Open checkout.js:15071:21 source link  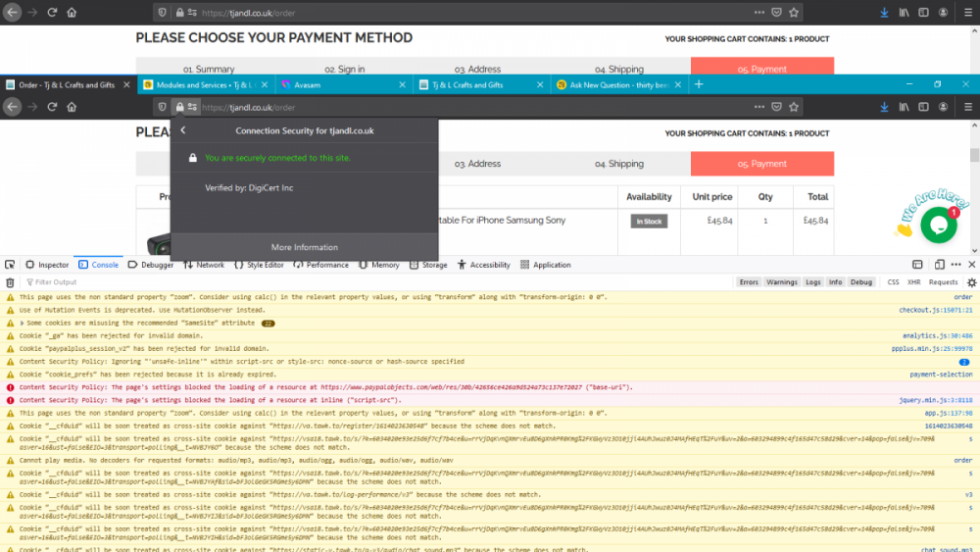point(935,310)
